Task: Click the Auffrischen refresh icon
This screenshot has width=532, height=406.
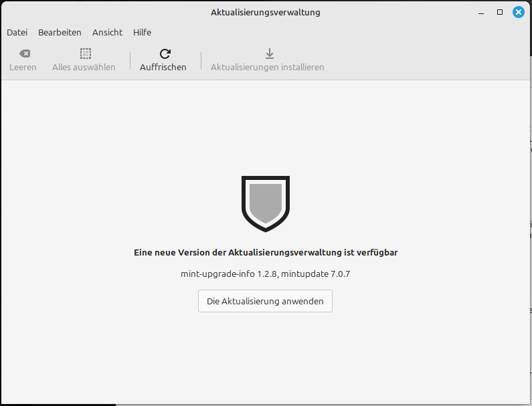Action: 165,54
